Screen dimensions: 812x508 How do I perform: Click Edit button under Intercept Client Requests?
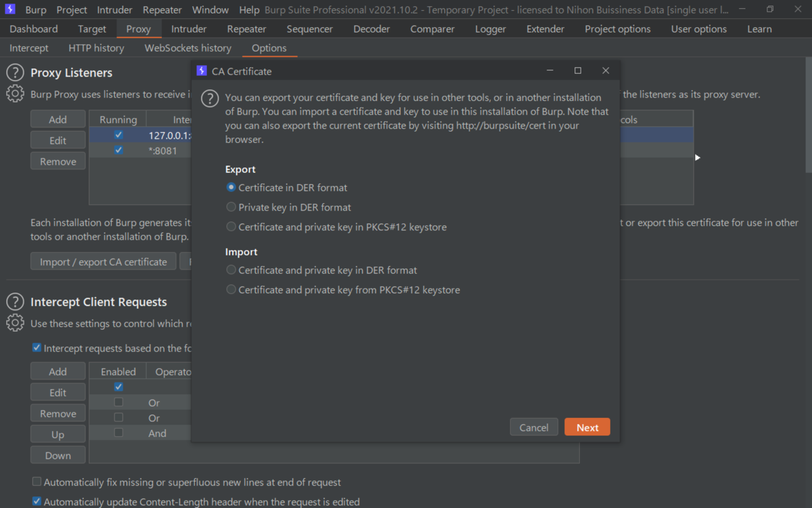(58, 392)
